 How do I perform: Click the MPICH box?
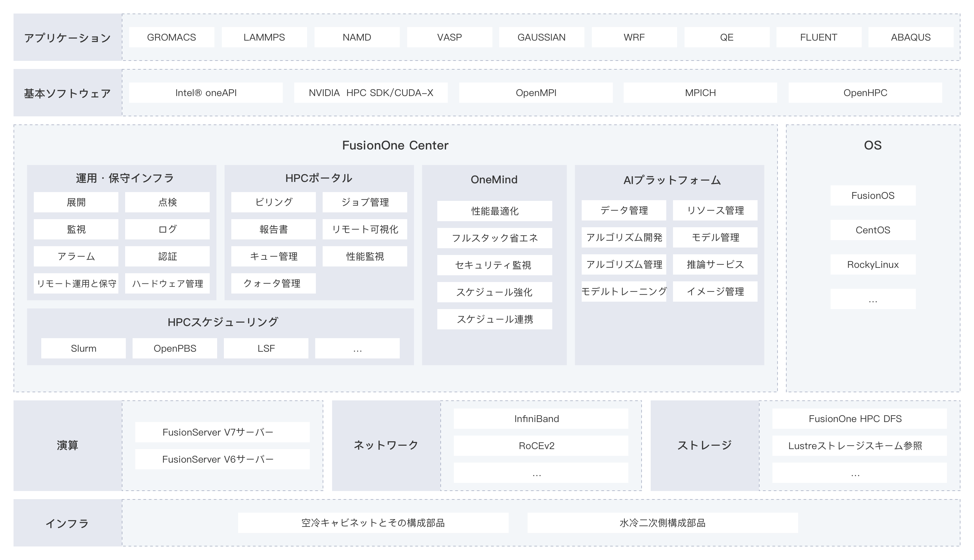point(700,93)
